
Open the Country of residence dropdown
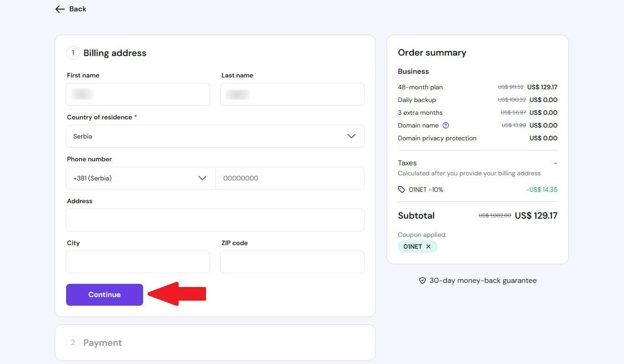[x=351, y=136]
